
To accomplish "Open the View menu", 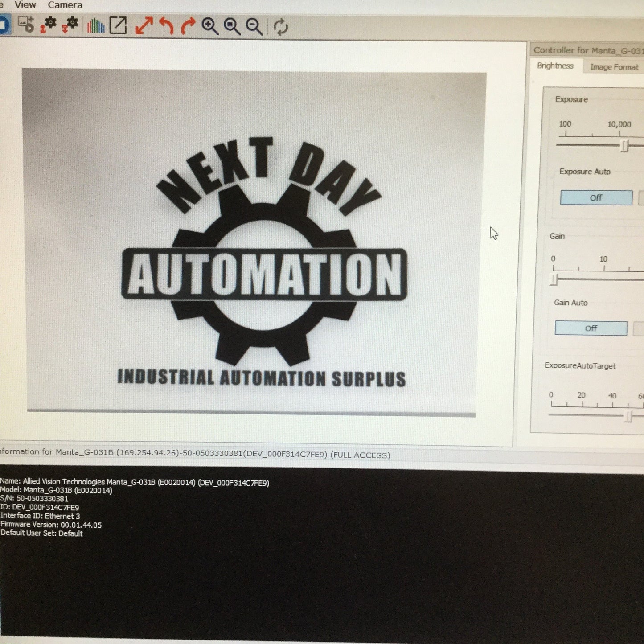I will click(x=25, y=5).
